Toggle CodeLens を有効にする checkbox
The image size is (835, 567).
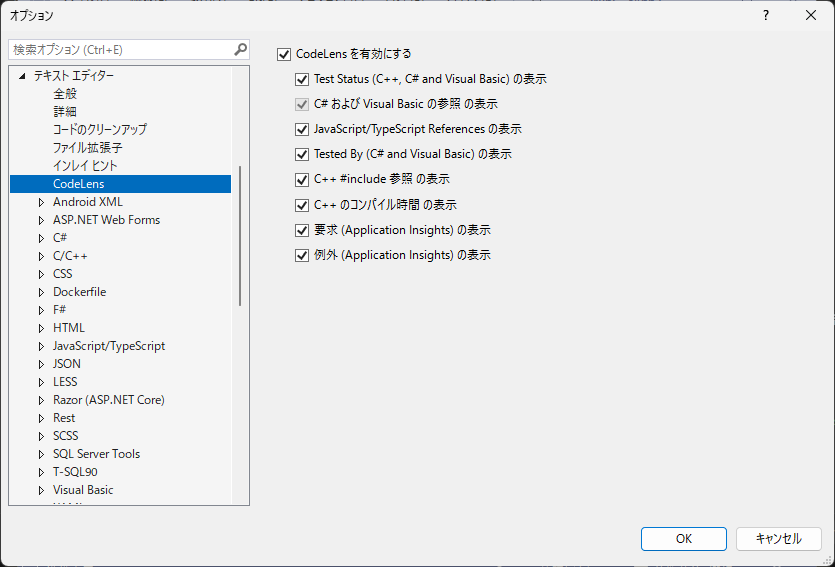click(x=284, y=54)
